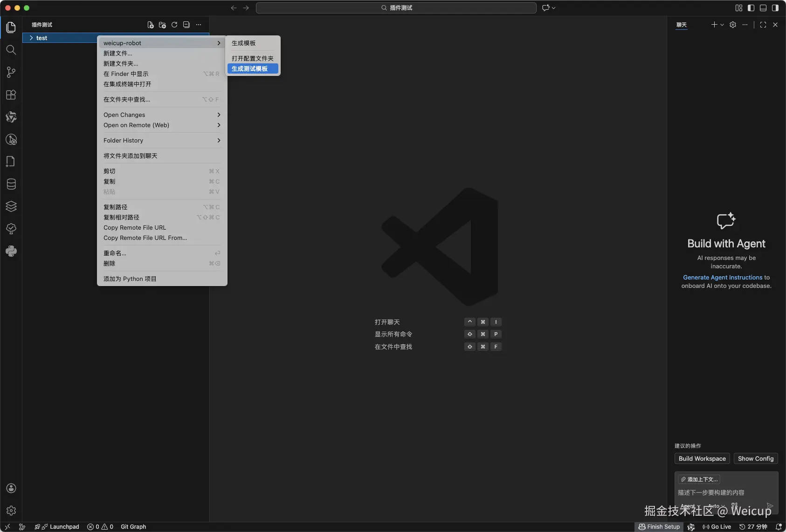Open the Open Changes submenu
This screenshot has width=786, height=532.
162,115
